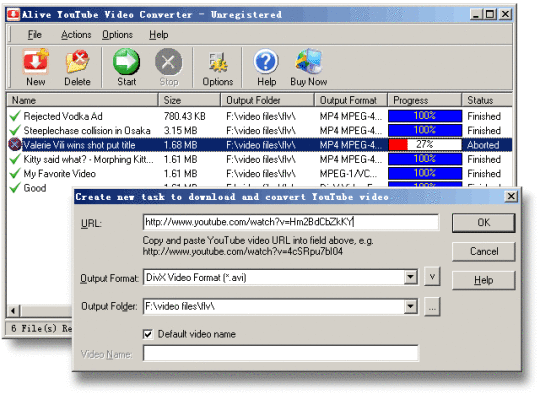Click the app icon in the title bar

pos(13,14)
